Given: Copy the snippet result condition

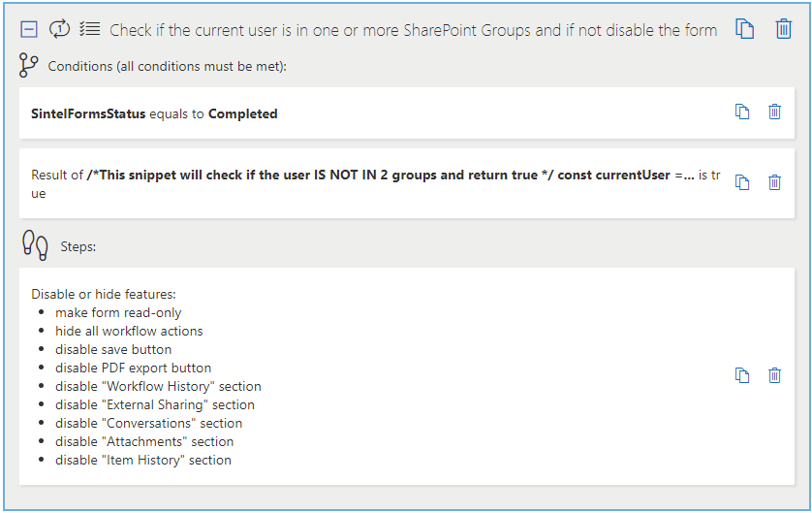Looking at the screenshot, I should coord(742,182).
